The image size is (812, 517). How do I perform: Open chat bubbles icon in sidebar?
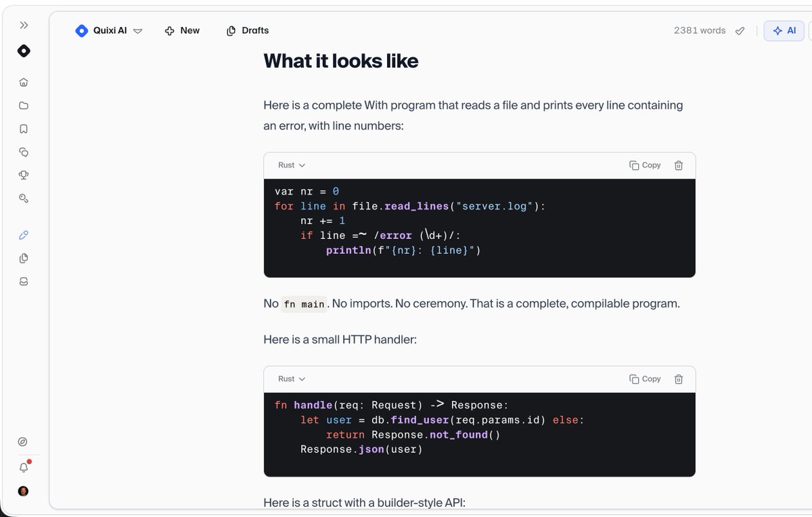coord(24,152)
